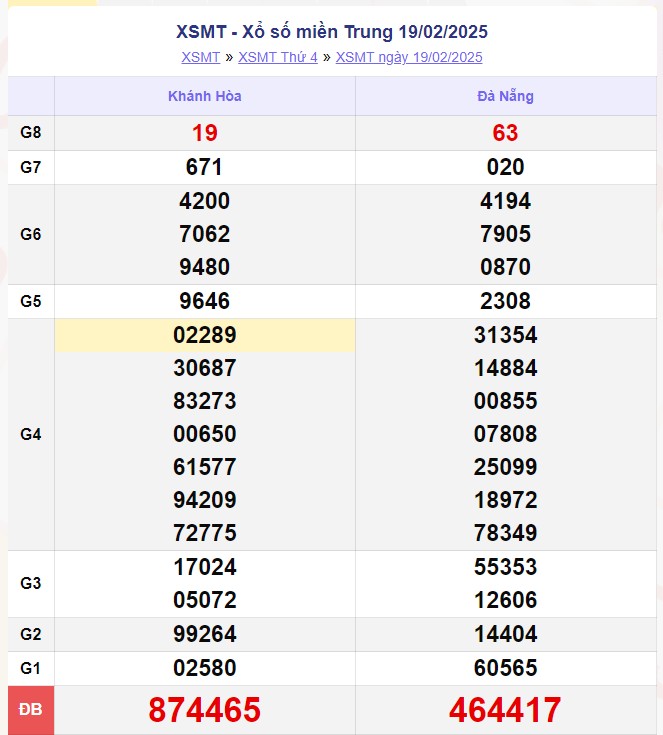Click the red ĐB row label

click(31, 710)
